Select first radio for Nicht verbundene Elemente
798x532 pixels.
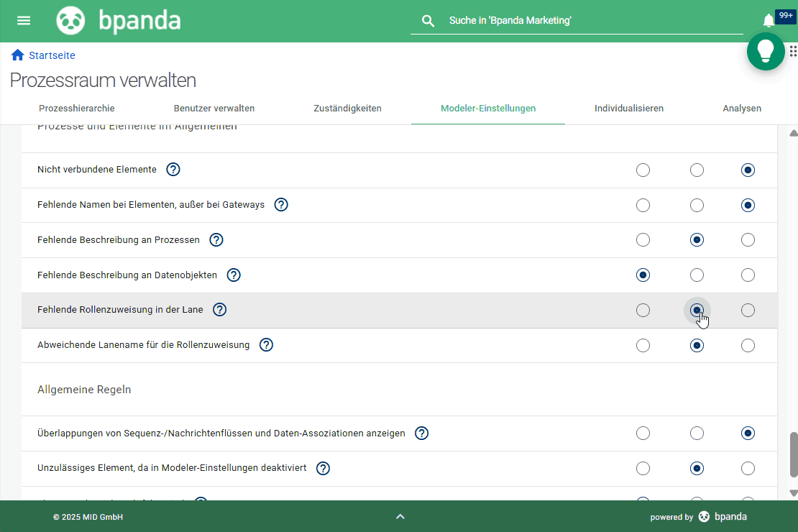pos(643,170)
